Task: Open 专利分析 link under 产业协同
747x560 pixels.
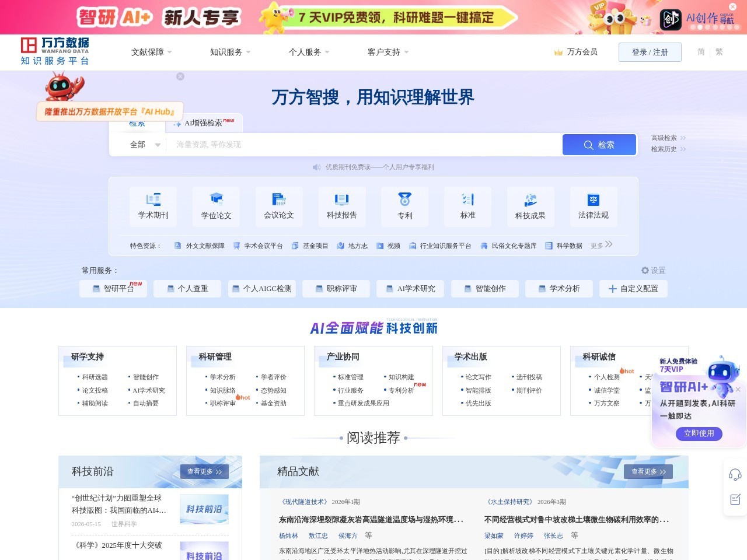Action: (401, 391)
